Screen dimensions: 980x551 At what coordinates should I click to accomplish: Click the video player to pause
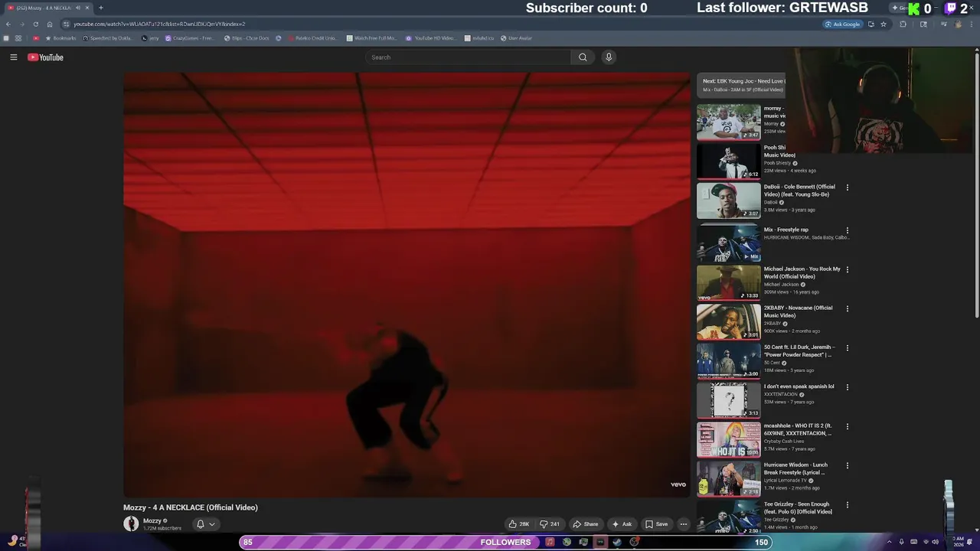(x=407, y=285)
